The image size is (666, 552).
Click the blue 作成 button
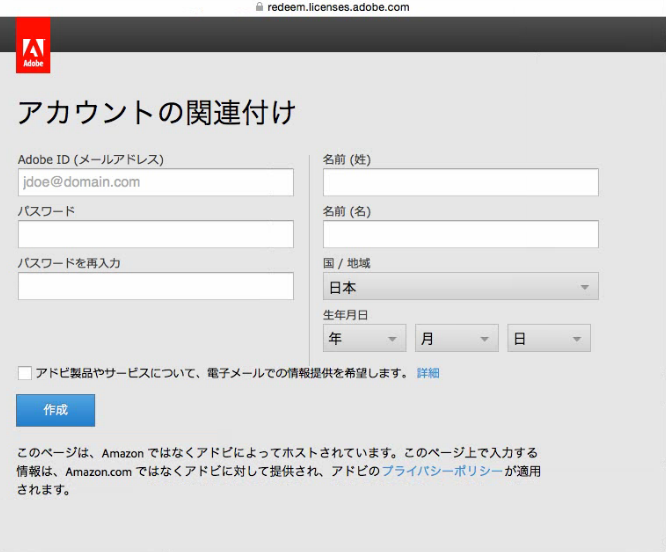point(56,410)
